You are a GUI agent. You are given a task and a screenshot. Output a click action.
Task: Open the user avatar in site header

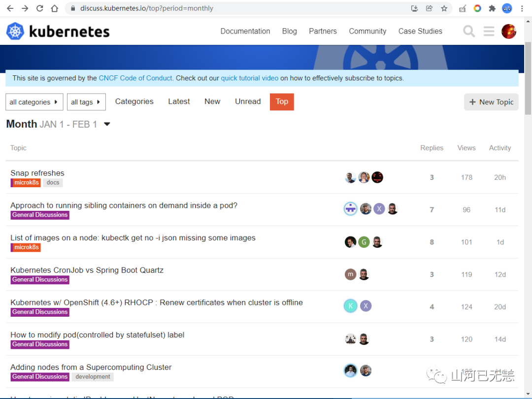click(x=508, y=31)
